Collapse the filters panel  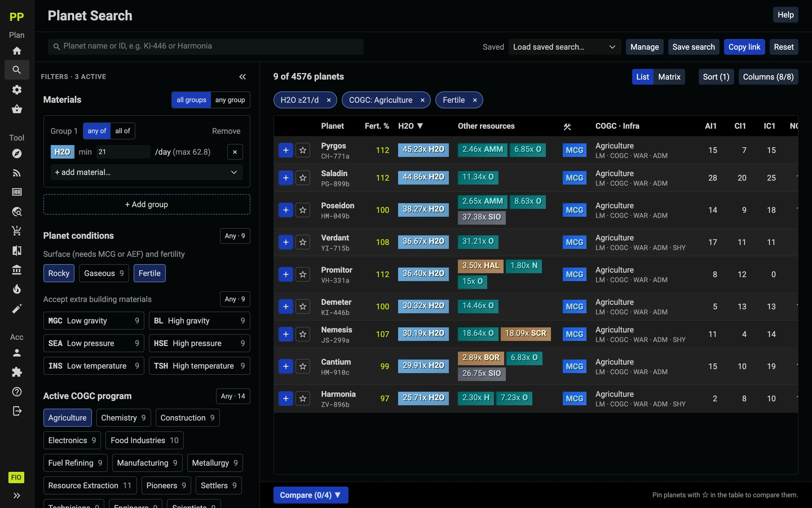coord(242,77)
